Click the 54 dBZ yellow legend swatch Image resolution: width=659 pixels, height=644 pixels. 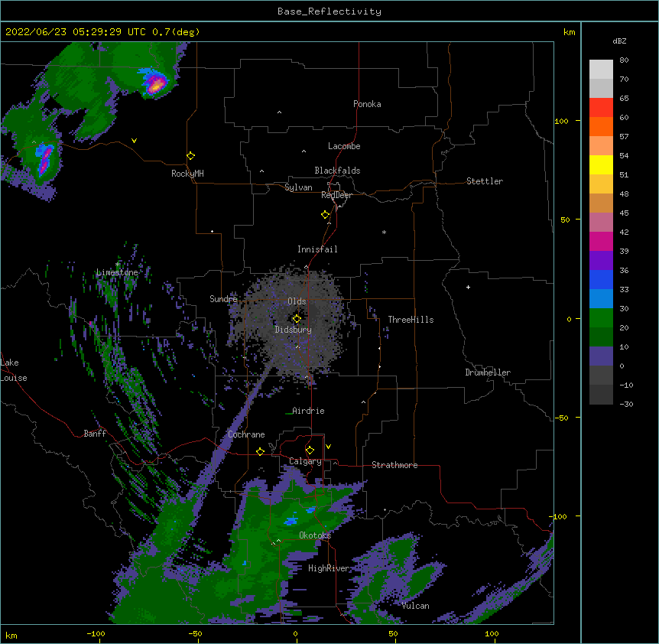click(x=601, y=164)
